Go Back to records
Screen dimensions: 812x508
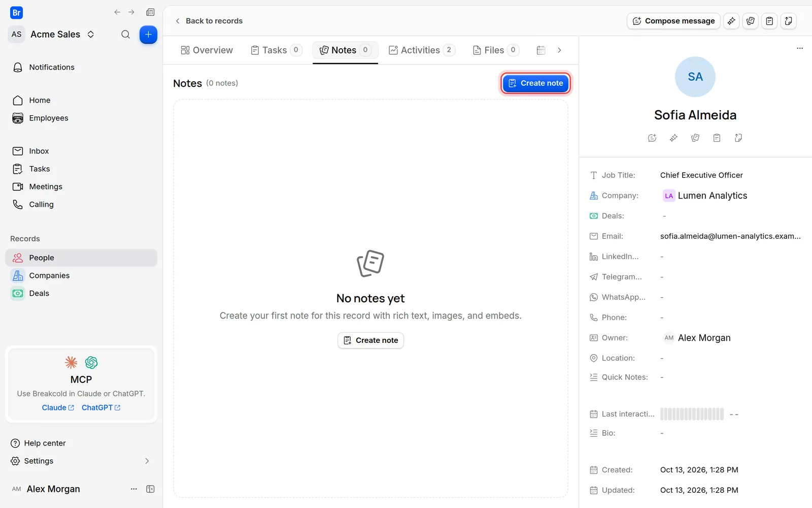[209, 21]
